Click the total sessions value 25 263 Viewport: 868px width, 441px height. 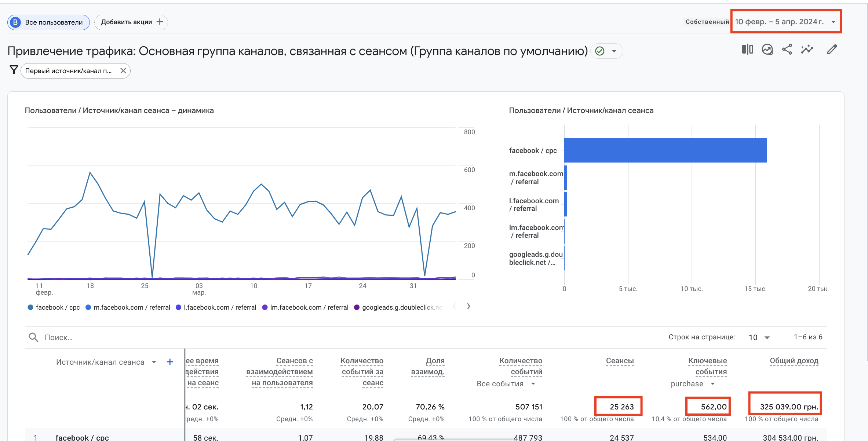tap(621, 407)
